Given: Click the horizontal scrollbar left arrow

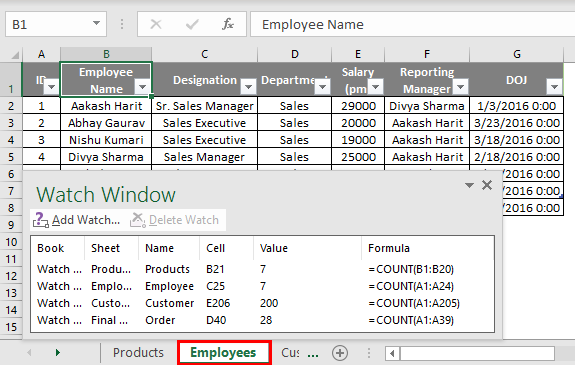Looking at the screenshot, I should tap(392, 354).
